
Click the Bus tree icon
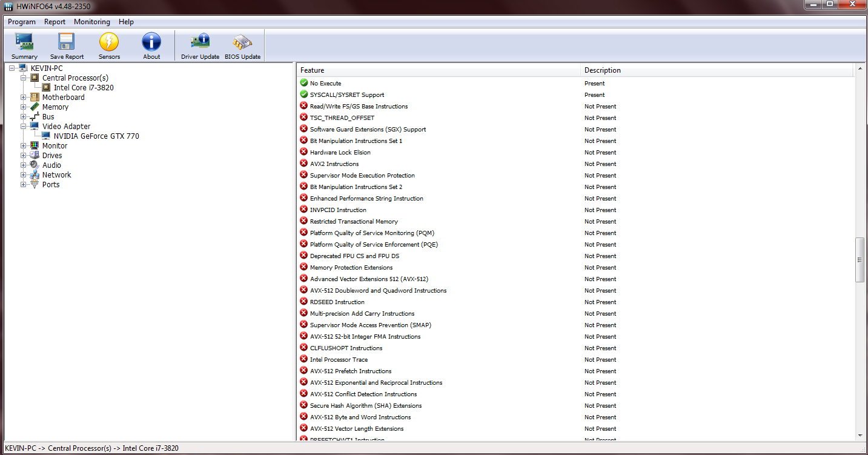[x=35, y=117]
